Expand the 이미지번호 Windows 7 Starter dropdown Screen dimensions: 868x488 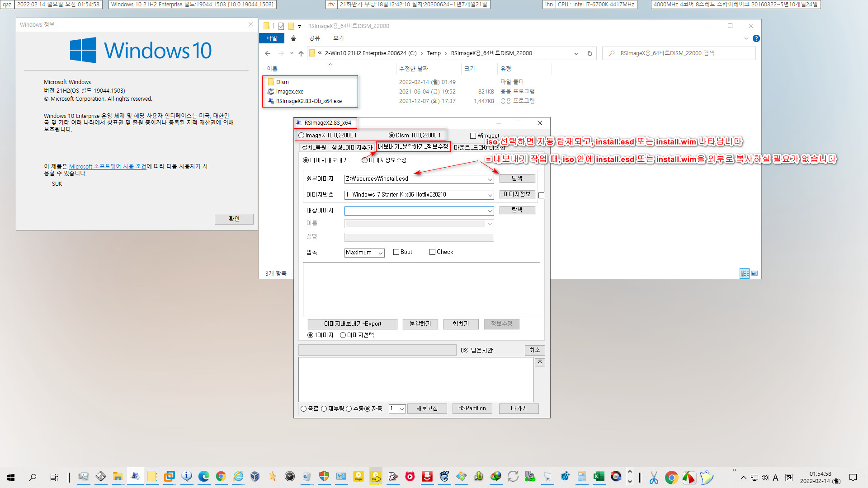coord(490,195)
